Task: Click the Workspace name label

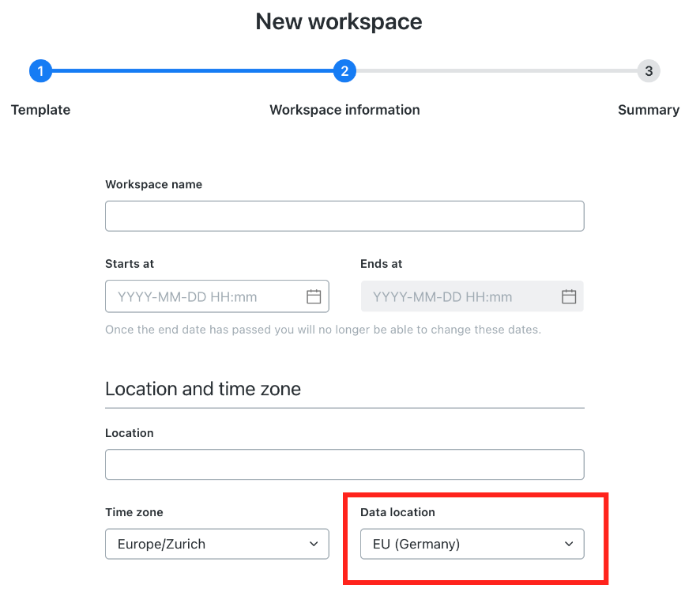Action: pos(153,184)
